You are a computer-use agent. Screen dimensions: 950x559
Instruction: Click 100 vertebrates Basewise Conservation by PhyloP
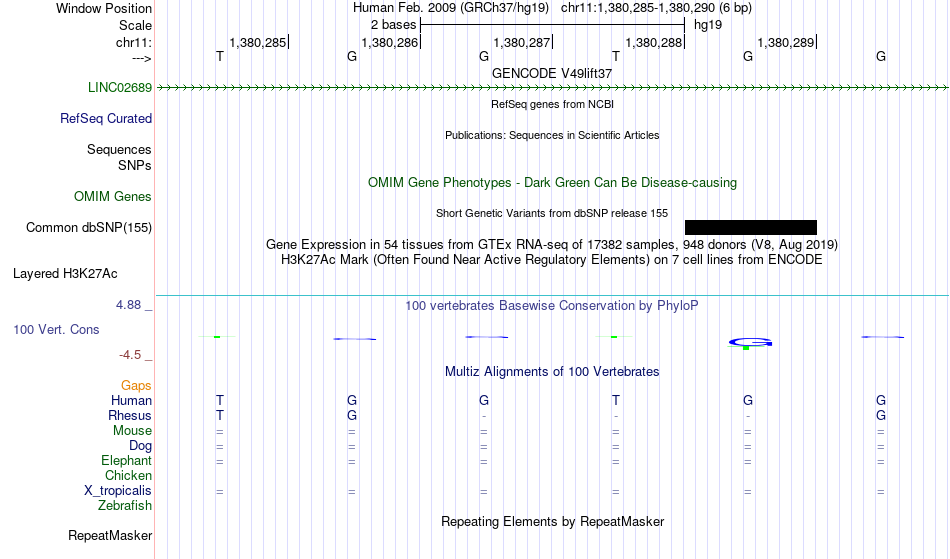pyautogui.click(x=552, y=305)
